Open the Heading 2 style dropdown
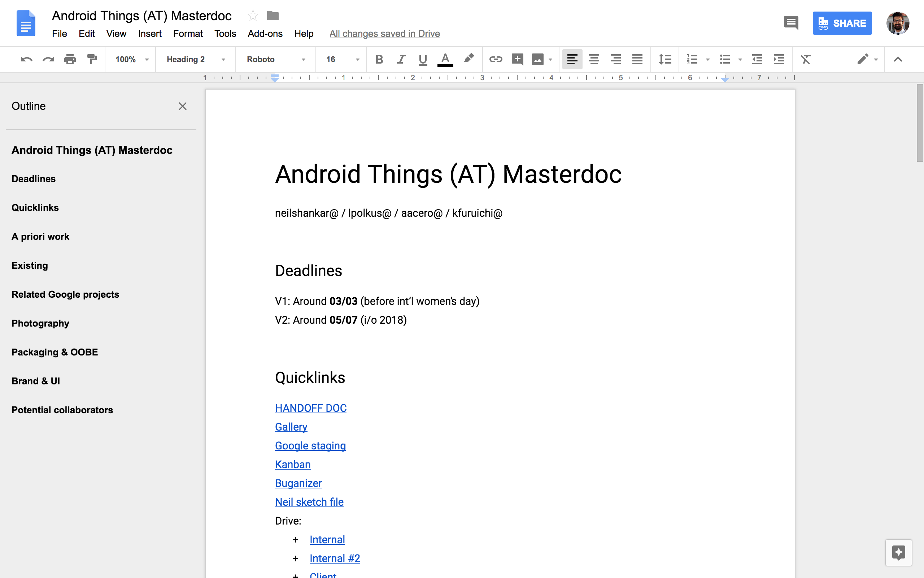Image resolution: width=924 pixels, height=578 pixels. (x=196, y=59)
